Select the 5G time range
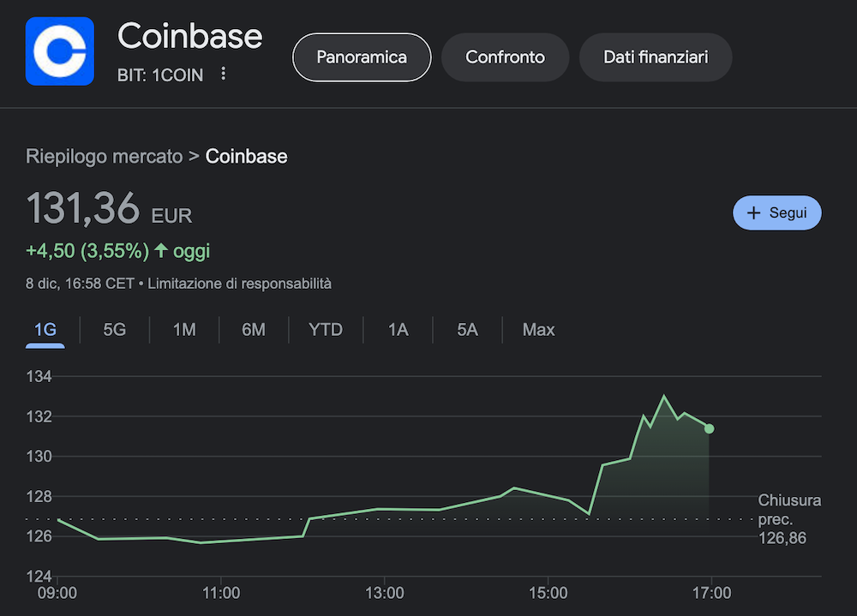 tap(115, 330)
